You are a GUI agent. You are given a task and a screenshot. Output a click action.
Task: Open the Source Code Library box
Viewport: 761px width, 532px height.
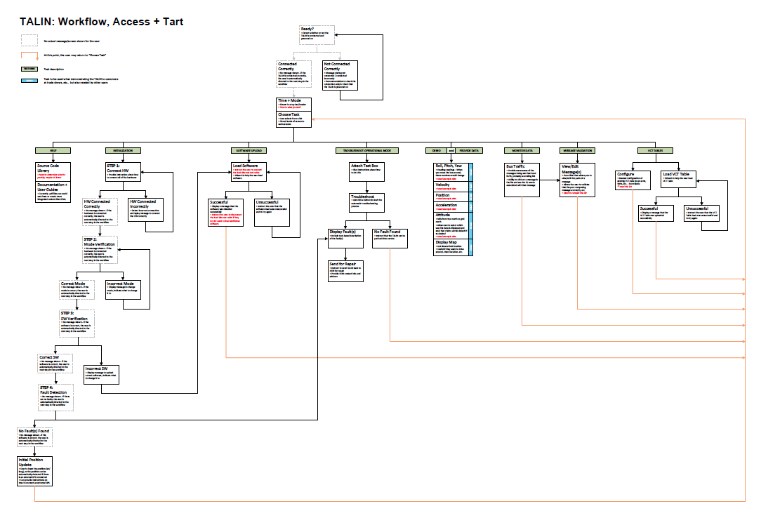[54, 173]
